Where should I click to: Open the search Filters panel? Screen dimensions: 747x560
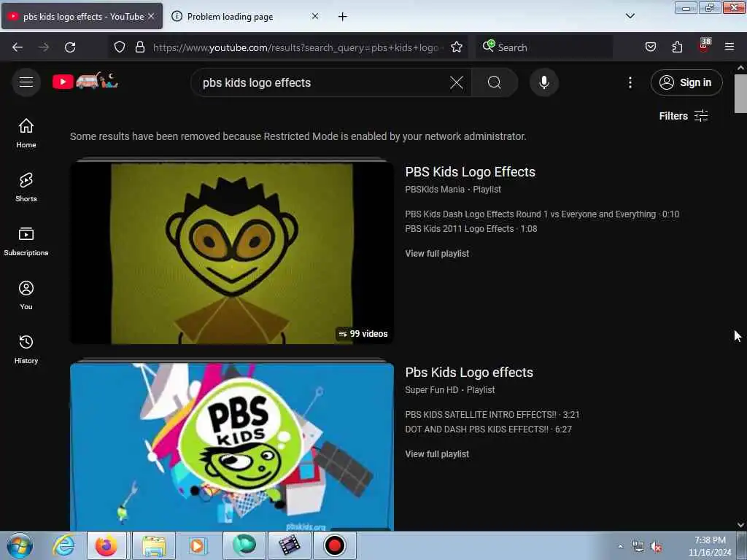pyautogui.click(x=683, y=116)
